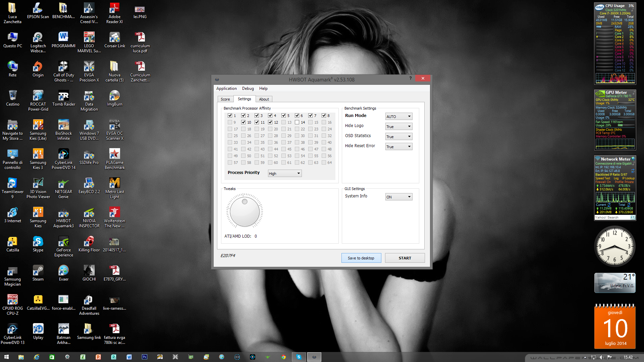Viewport: 644px width, 362px height.
Task: Open Corsair Link desktop icon
Action: click(x=114, y=40)
